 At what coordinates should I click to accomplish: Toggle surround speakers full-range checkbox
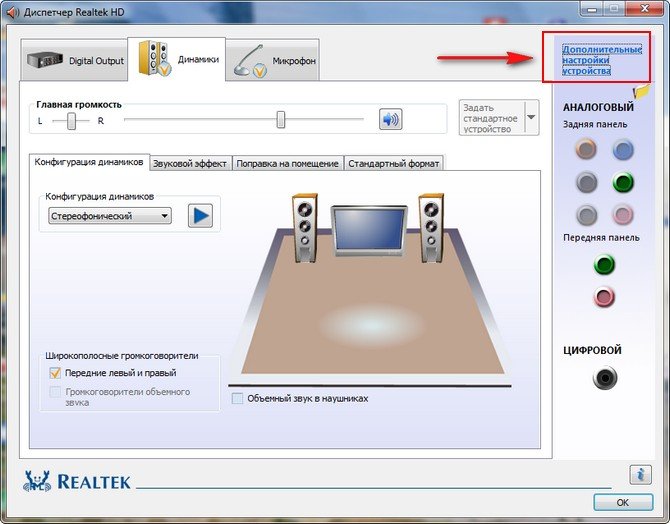[55, 392]
